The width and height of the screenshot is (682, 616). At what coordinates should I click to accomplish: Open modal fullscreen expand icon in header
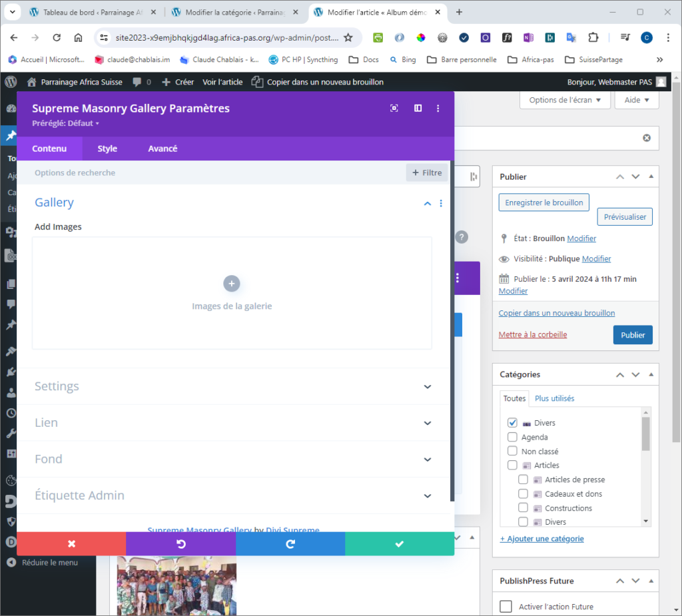[394, 109]
